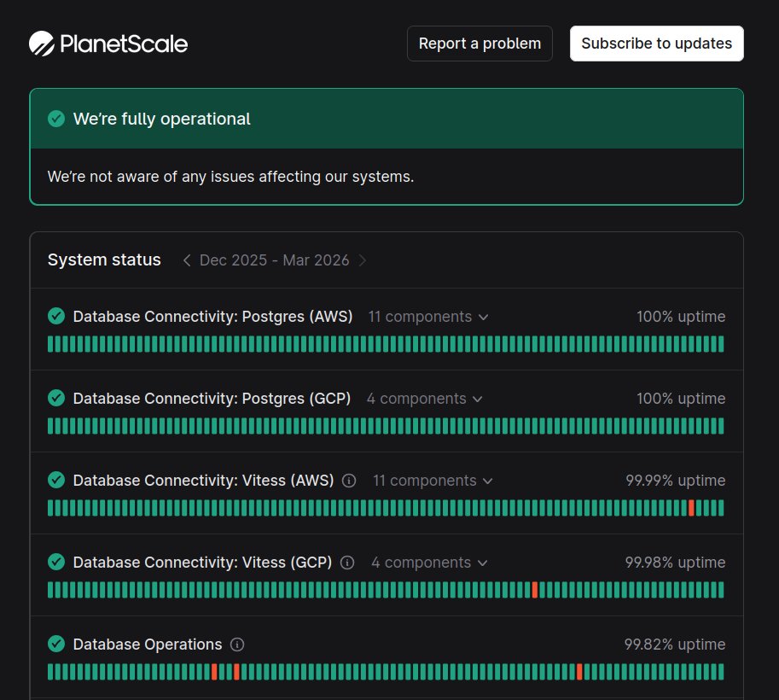Click the "System status" heading
779x700 pixels.
pos(104,260)
